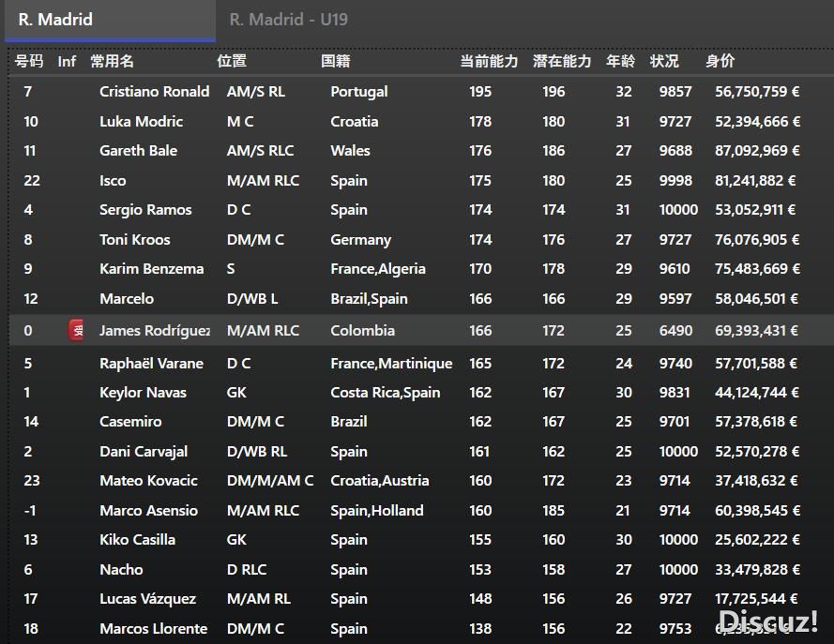
Task: Click squad number -1 for Marco Asensio
Action: [30, 511]
